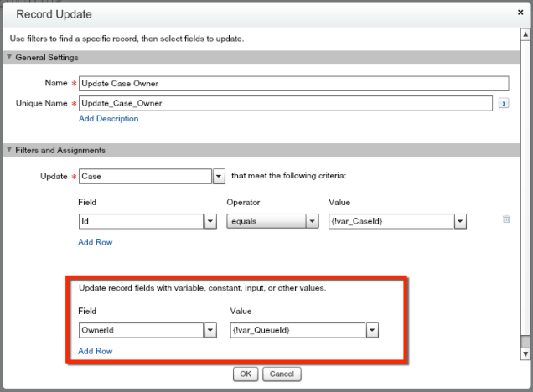Click the Cancel button
This screenshot has width=533, height=392.
click(x=282, y=373)
